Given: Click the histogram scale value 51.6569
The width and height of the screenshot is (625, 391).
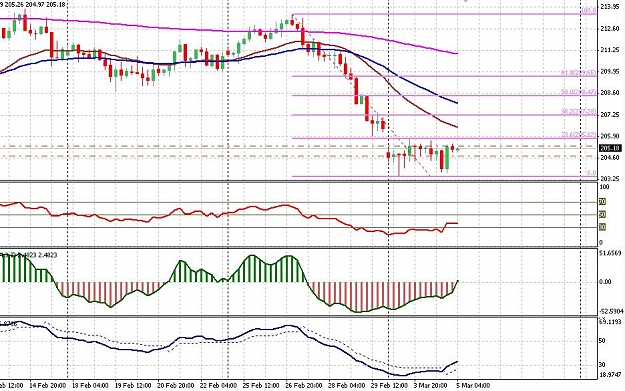Looking at the screenshot, I should (x=611, y=253).
